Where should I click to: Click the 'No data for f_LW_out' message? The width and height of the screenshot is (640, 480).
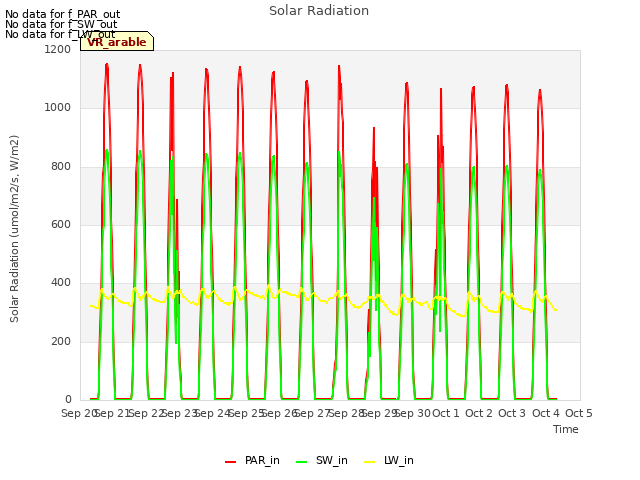click(x=60, y=34)
